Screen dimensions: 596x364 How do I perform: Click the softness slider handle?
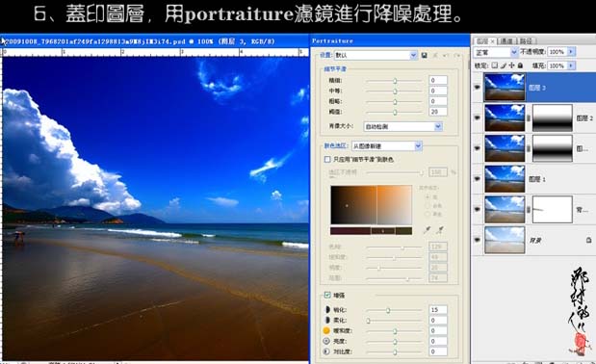(368, 321)
